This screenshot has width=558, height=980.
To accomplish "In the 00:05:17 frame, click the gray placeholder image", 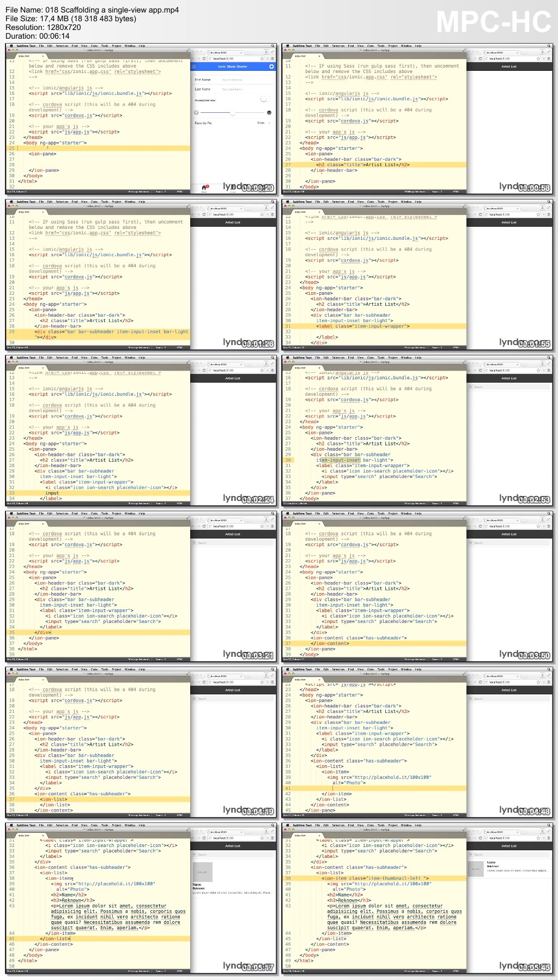I will point(202,872).
